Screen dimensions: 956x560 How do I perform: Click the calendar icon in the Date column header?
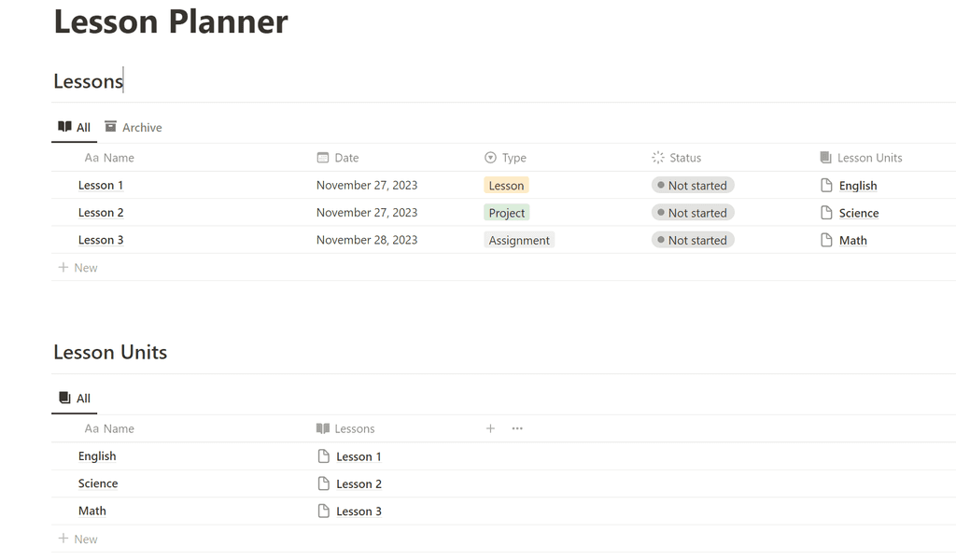click(325, 157)
